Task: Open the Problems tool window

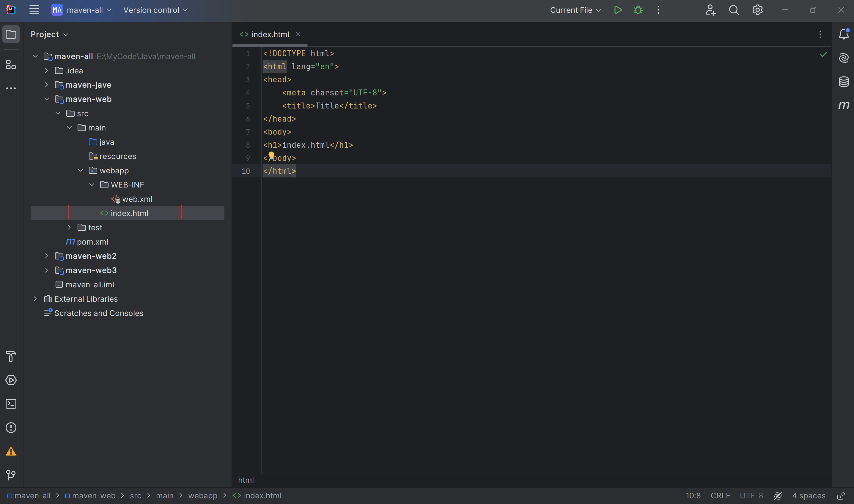Action: pyautogui.click(x=11, y=428)
